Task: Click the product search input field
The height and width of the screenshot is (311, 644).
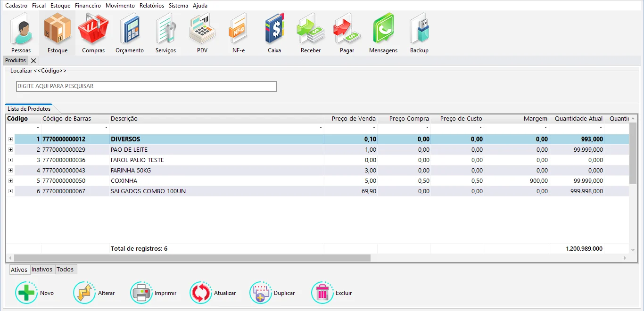Action: 146,87
